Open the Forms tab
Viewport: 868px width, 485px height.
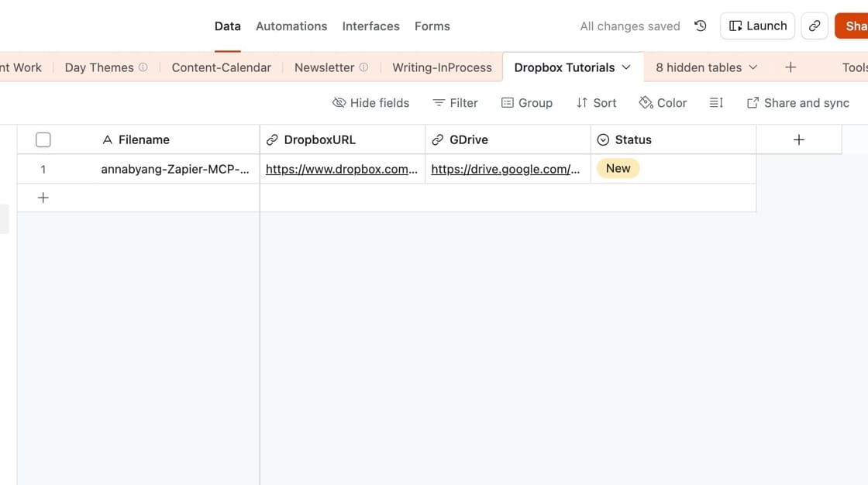click(x=432, y=26)
